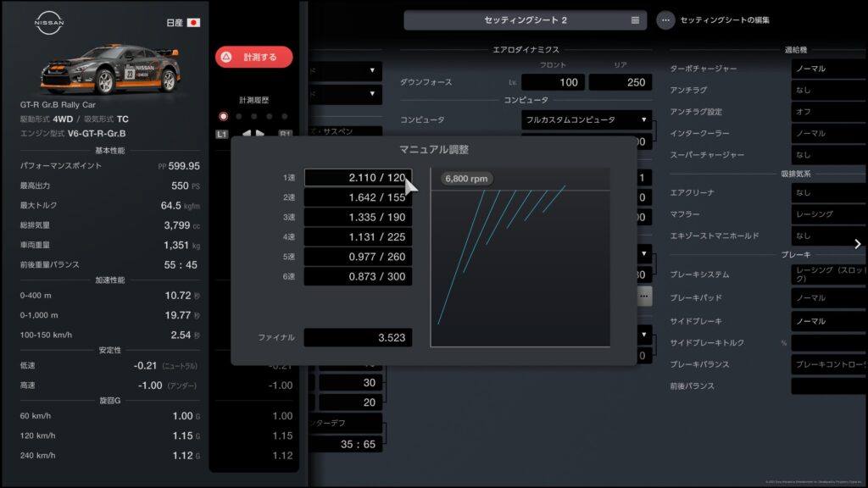868x488 pixels.
Task: Select the ファイナル gear field 3.523
Action: pos(359,337)
